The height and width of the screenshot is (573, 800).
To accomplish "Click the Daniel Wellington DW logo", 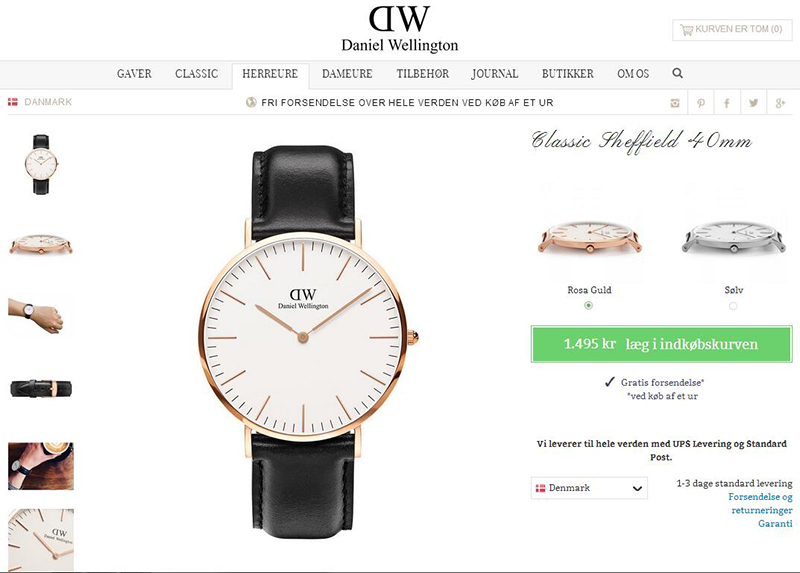I will 400,29.
